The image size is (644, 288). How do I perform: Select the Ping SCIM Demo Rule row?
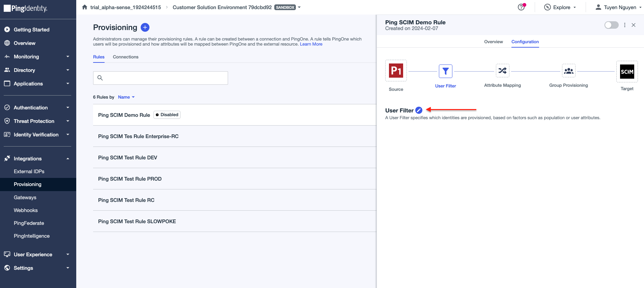235,115
